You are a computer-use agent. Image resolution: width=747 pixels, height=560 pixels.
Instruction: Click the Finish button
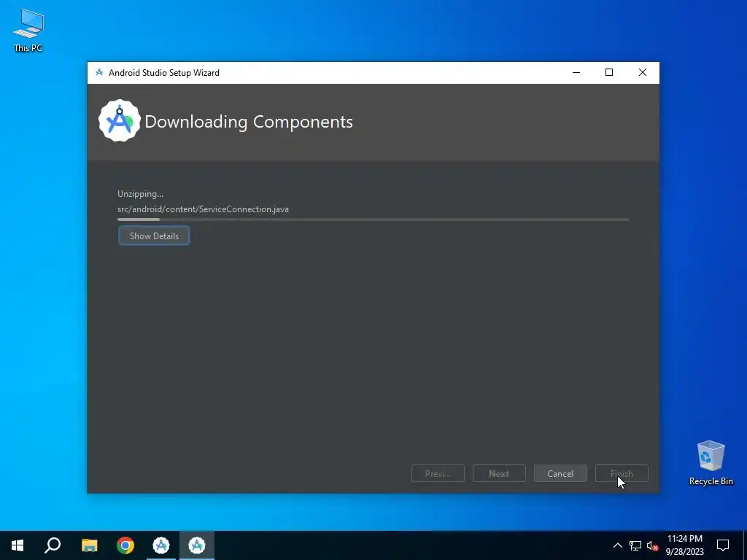pos(622,473)
